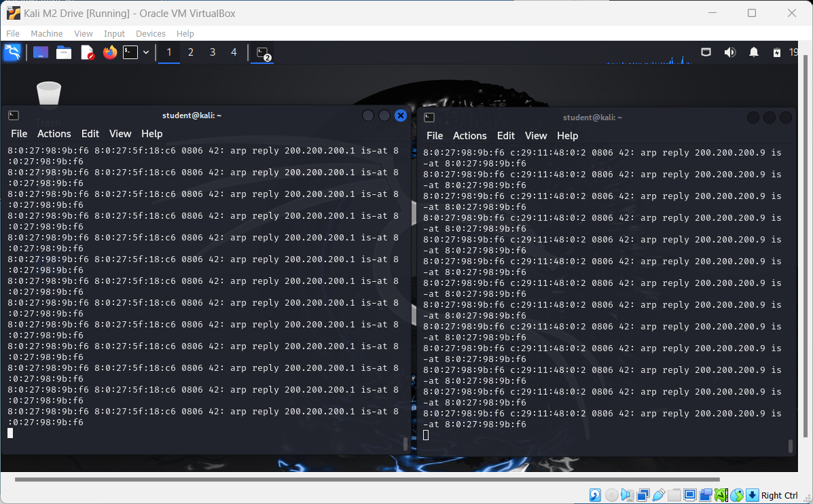Open VirtualBox Help menu

[x=185, y=34]
